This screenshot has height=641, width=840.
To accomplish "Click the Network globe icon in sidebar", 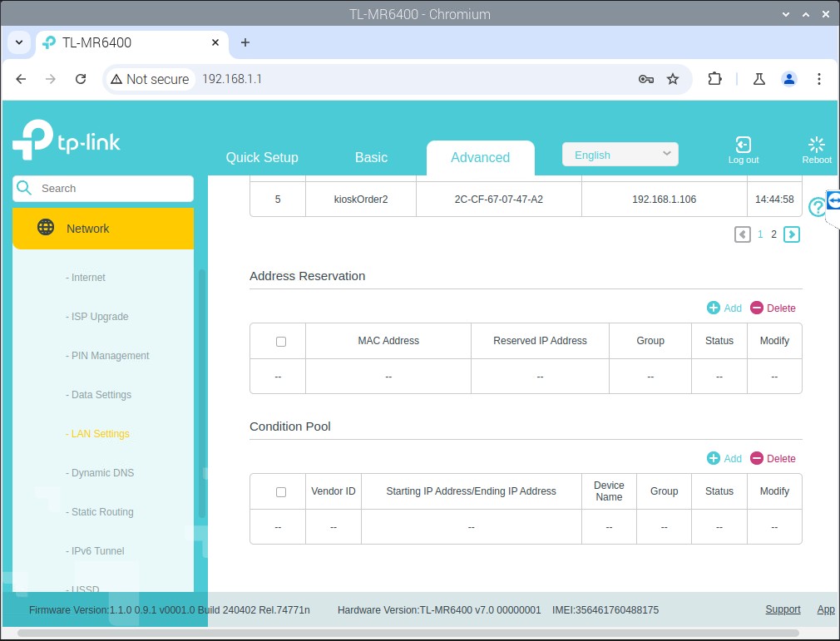I will click(x=47, y=228).
